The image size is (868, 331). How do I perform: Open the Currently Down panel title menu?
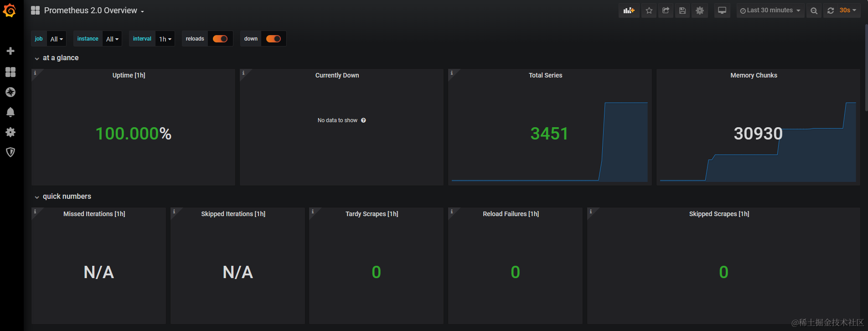click(x=337, y=75)
